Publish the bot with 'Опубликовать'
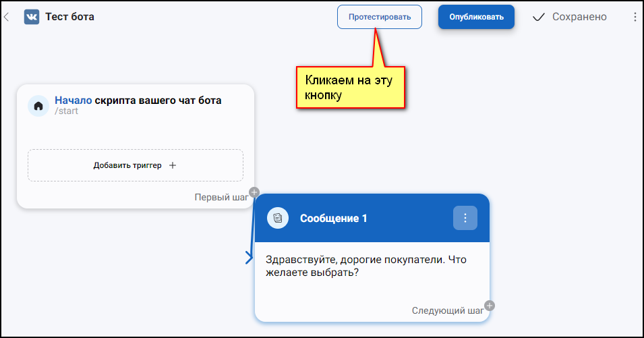 [476, 17]
